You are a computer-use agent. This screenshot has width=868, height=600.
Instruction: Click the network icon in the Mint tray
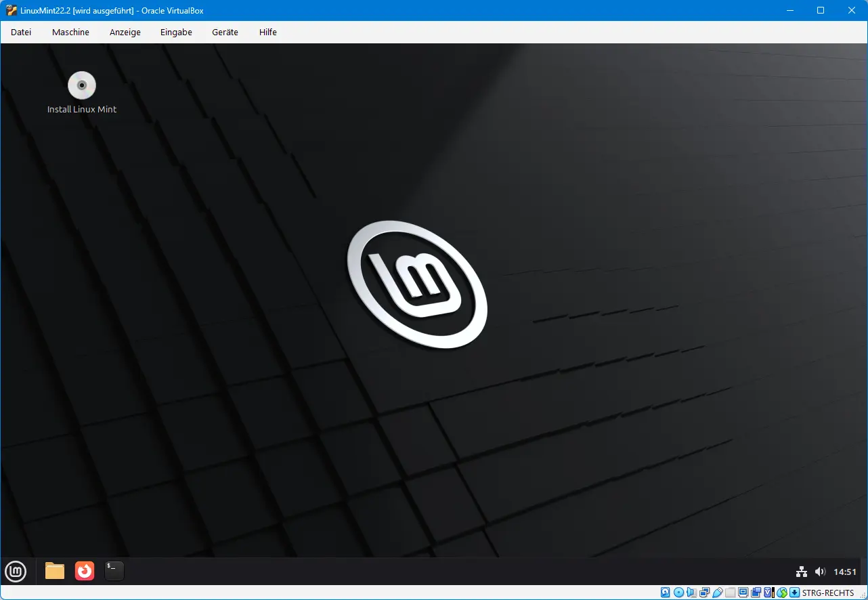802,571
